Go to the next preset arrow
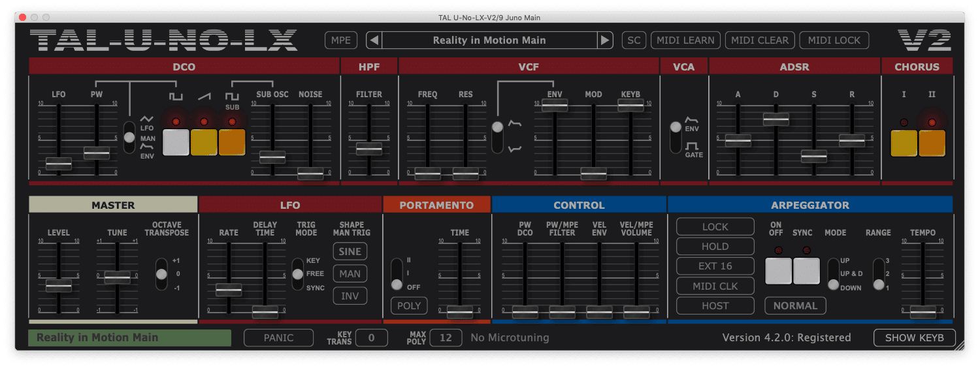 605,40
